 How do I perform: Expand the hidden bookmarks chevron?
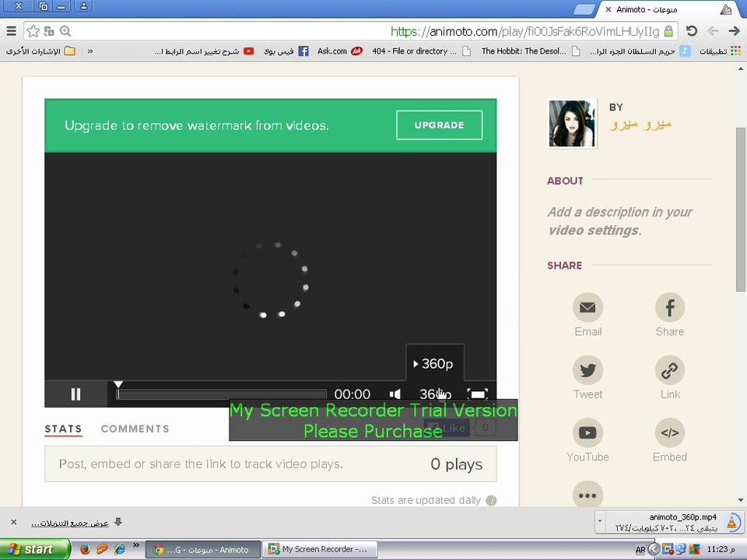pyautogui.click(x=90, y=51)
